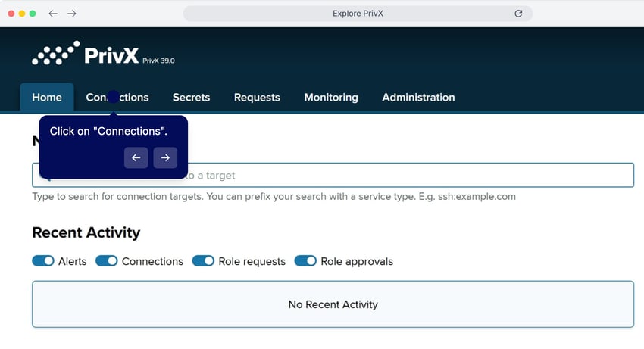Click the No Recent Activity panel
Screen dimensions: 644x349
(x=333, y=304)
